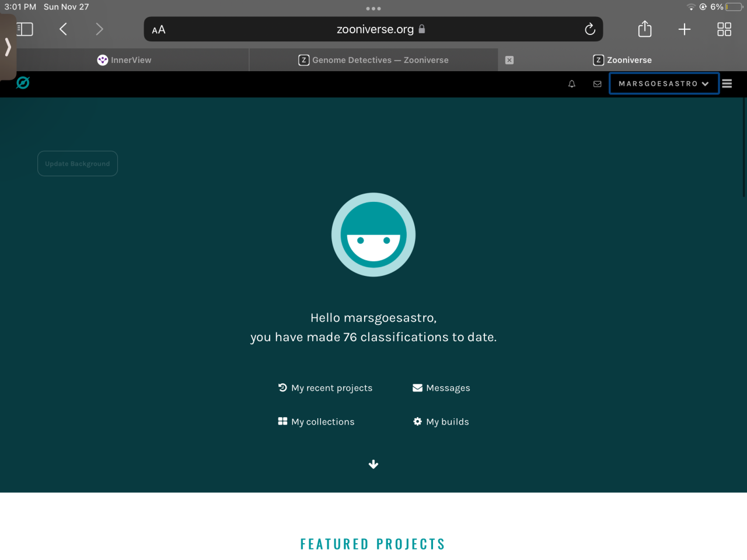This screenshot has height=560, width=747.
Task: Open the Safari share sheet
Action: [645, 29]
